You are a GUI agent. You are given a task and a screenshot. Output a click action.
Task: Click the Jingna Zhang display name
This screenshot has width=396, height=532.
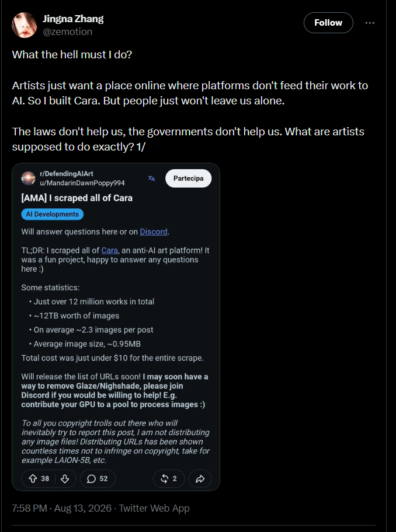73,19
